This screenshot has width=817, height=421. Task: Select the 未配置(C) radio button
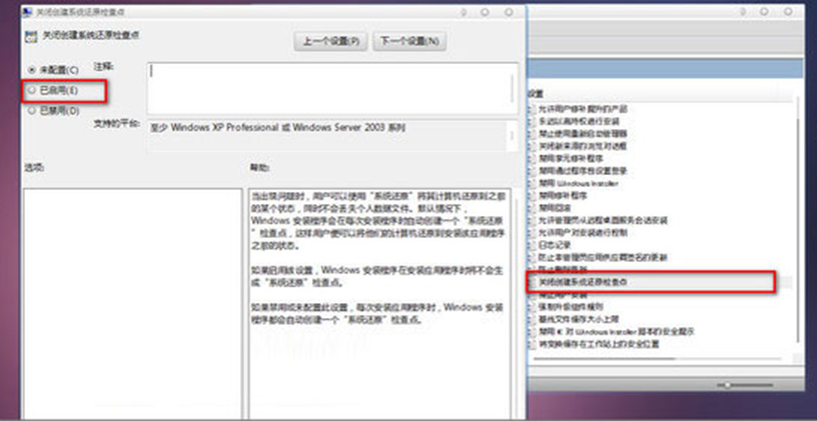tap(32, 70)
